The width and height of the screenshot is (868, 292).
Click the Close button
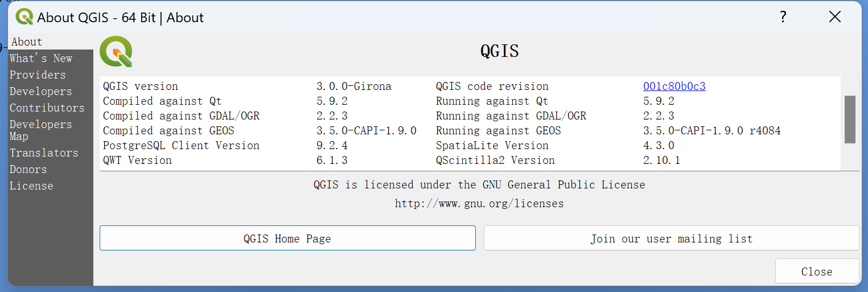(817, 272)
